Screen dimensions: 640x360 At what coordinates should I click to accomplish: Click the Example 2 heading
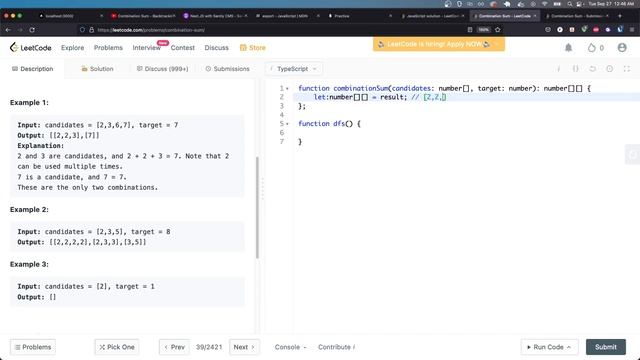click(x=29, y=209)
